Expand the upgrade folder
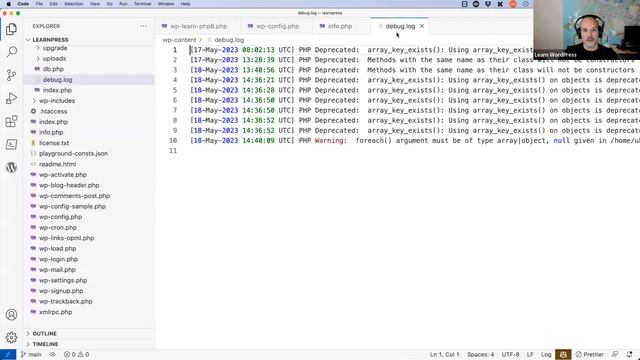Viewport: 640px width, 360px height. pyautogui.click(x=55, y=48)
